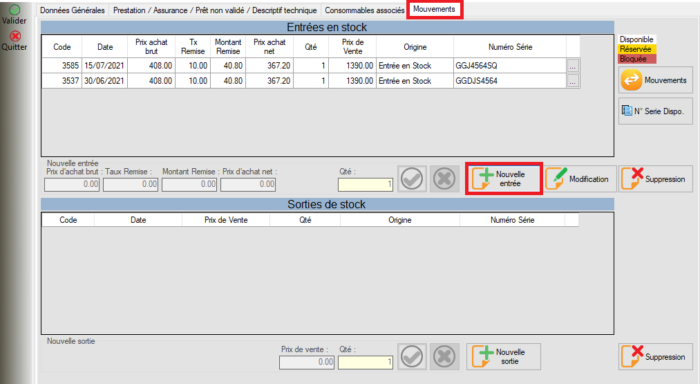Open the N° Serie Dispo. list
700x384 pixels.
pyautogui.click(x=655, y=111)
